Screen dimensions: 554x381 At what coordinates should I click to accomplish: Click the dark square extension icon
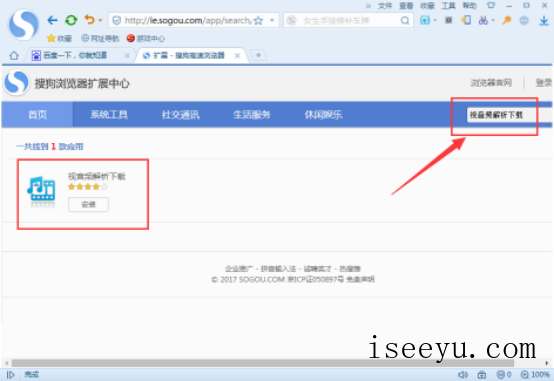pos(448,20)
